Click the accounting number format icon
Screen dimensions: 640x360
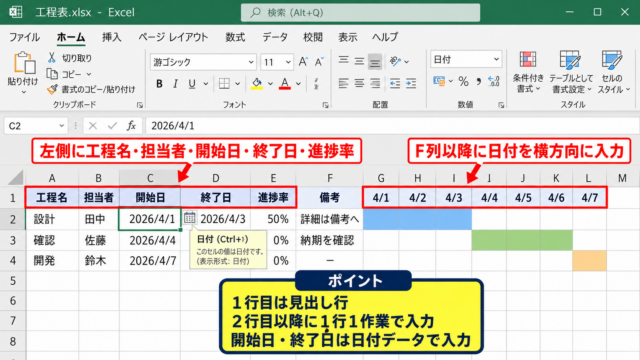click(439, 81)
